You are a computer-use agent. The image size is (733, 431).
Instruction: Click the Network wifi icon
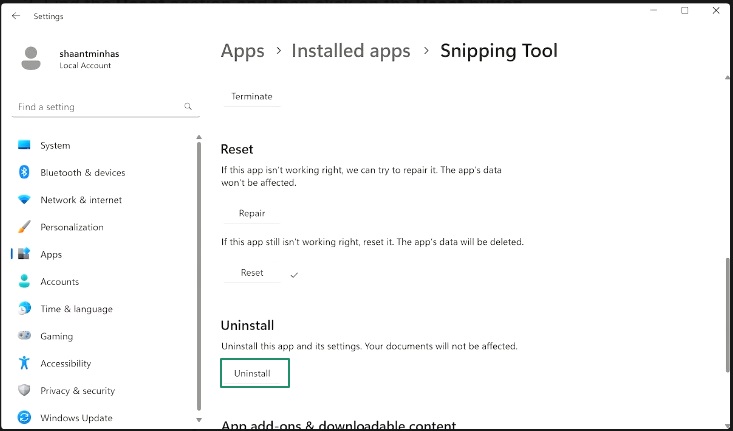[x=24, y=200]
